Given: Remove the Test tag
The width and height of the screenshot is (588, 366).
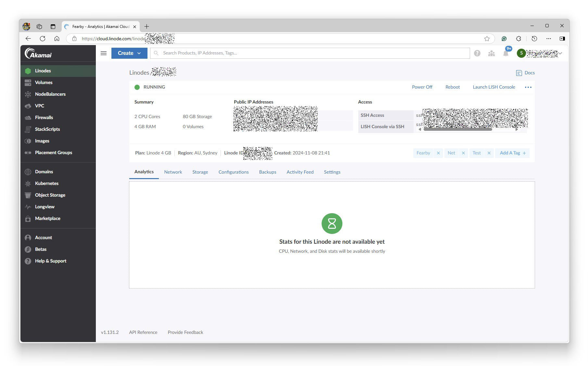Looking at the screenshot, I should click(x=489, y=153).
